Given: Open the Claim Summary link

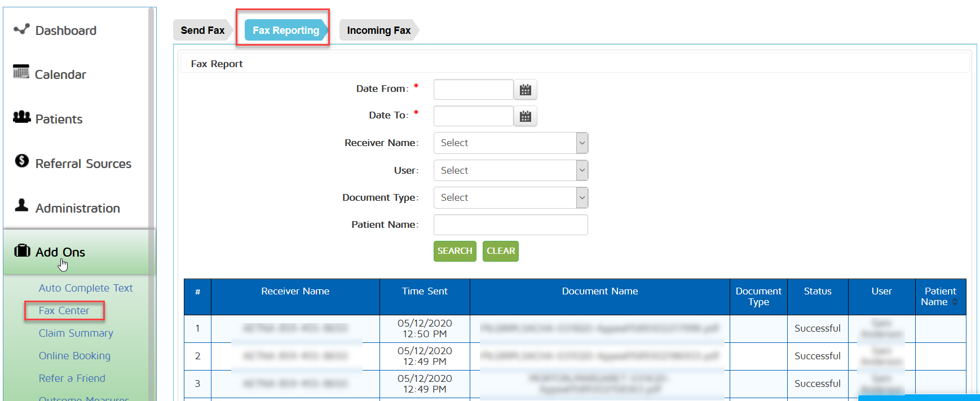Looking at the screenshot, I should tap(76, 333).
